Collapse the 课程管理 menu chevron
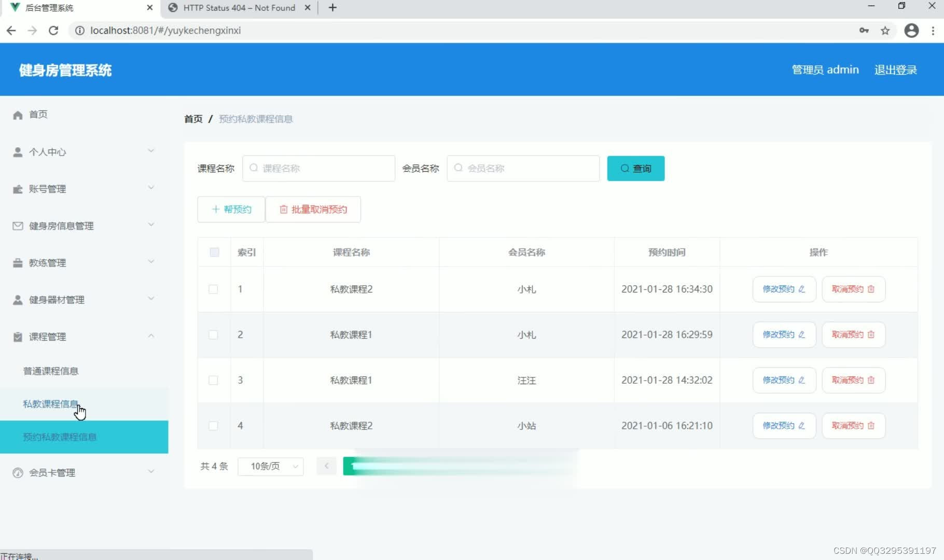This screenshot has height=560, width=944. pos(151,335)
